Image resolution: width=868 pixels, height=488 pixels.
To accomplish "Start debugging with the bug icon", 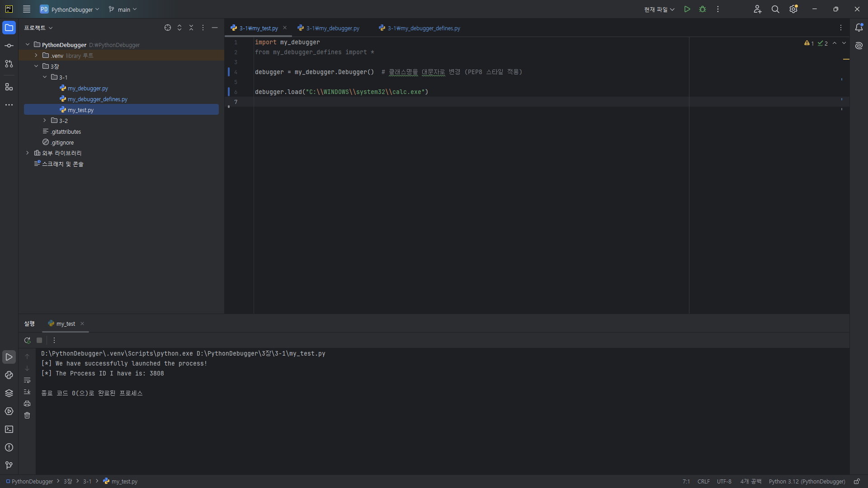I will pyautogui.click(x=703, y=9).
